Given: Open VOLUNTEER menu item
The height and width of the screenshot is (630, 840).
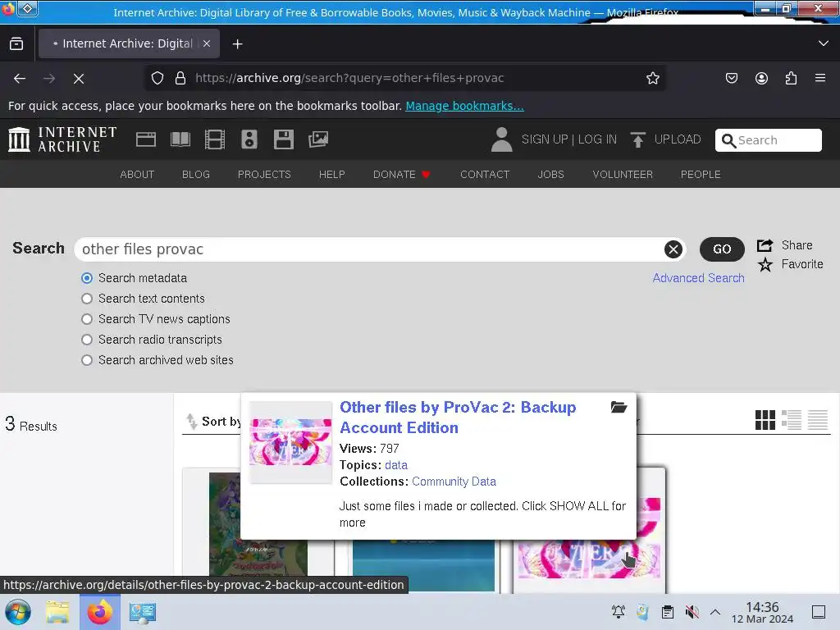Looking at the screenshot, I should (x=623, y=175).
